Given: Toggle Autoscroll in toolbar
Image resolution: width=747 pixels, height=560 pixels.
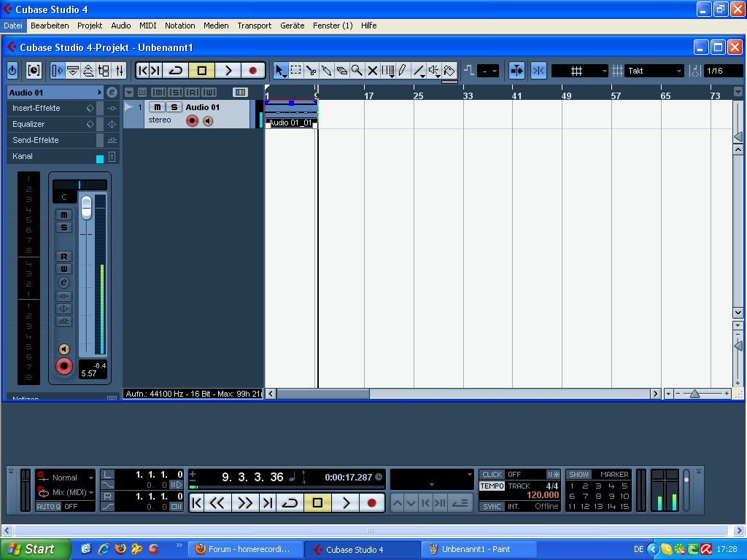Looking at the screenshot, I should (x=517, y=71).
